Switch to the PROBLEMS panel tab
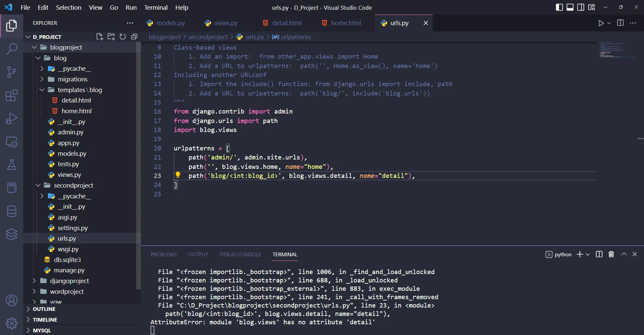This screenshot has width=644, height=335. (163, 254)
